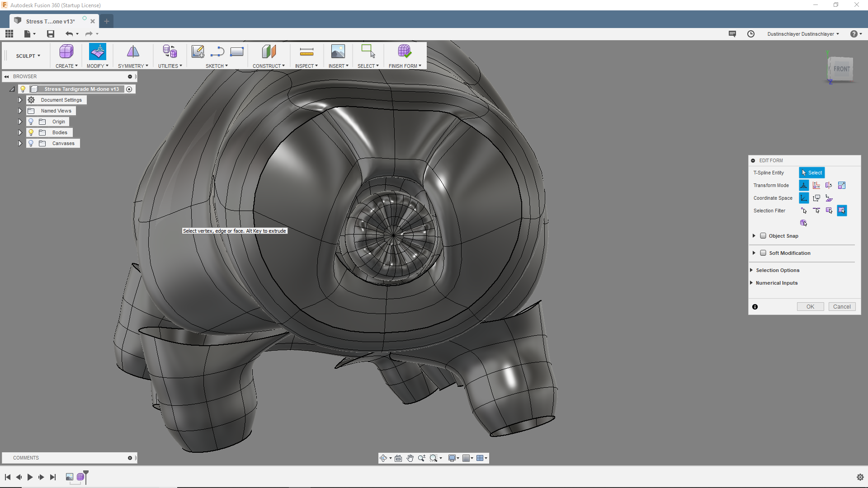Open a new design tab with plus
The height and width of the screenshot is (488, 868).
[107, 21]
